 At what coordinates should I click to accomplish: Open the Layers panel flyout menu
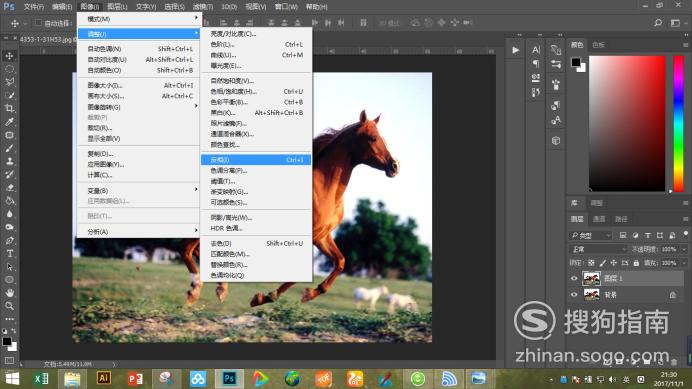(685, 219)
